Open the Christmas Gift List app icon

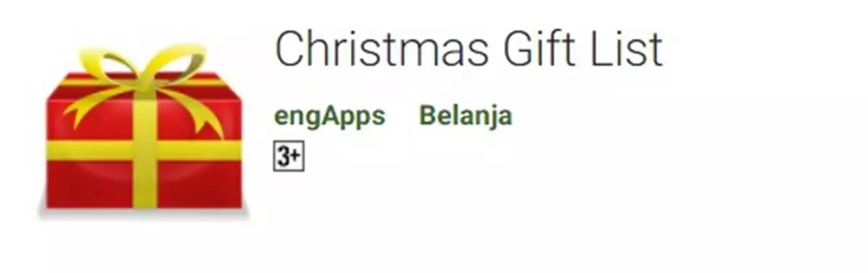click(144, 130)
